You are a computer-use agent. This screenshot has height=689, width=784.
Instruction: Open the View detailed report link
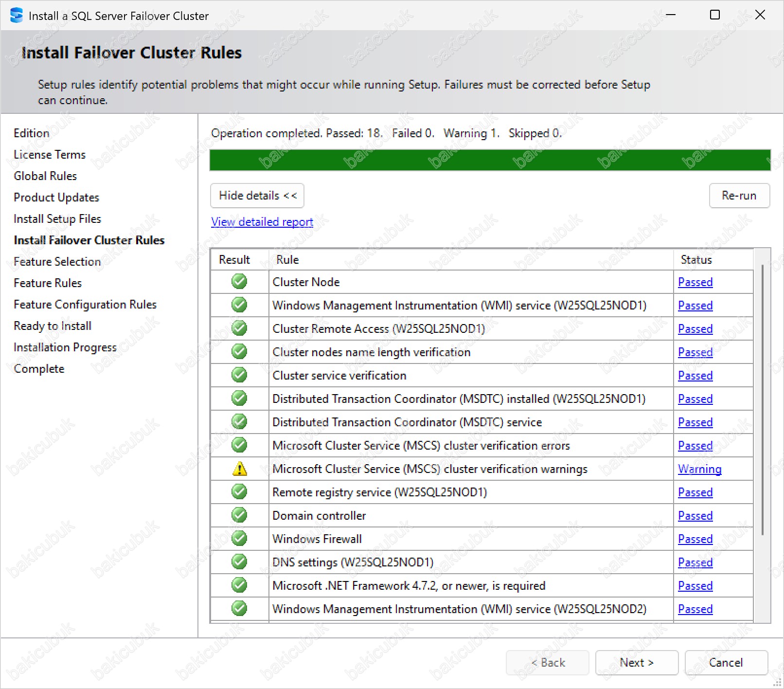262,222
